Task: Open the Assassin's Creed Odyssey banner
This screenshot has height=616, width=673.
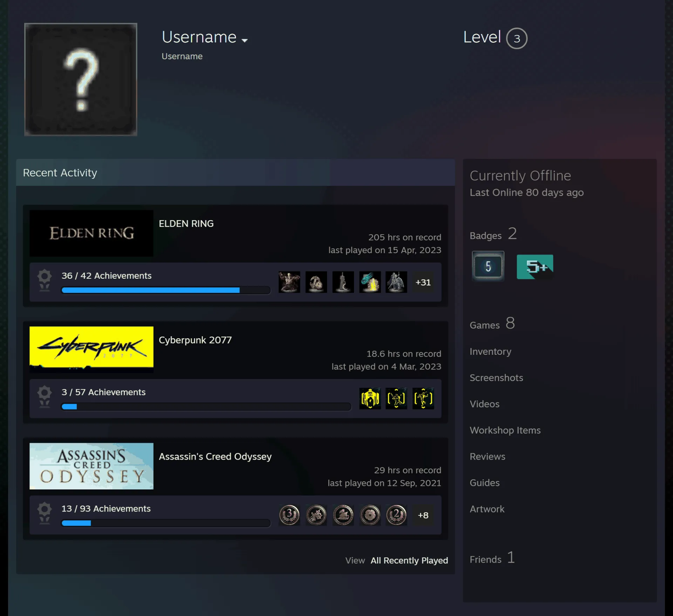Action: [91, 466]
